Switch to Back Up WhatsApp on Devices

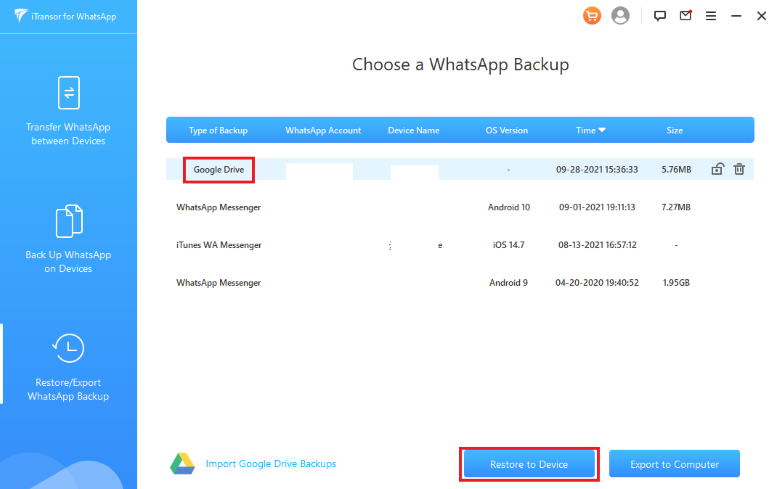pos(69,238)
